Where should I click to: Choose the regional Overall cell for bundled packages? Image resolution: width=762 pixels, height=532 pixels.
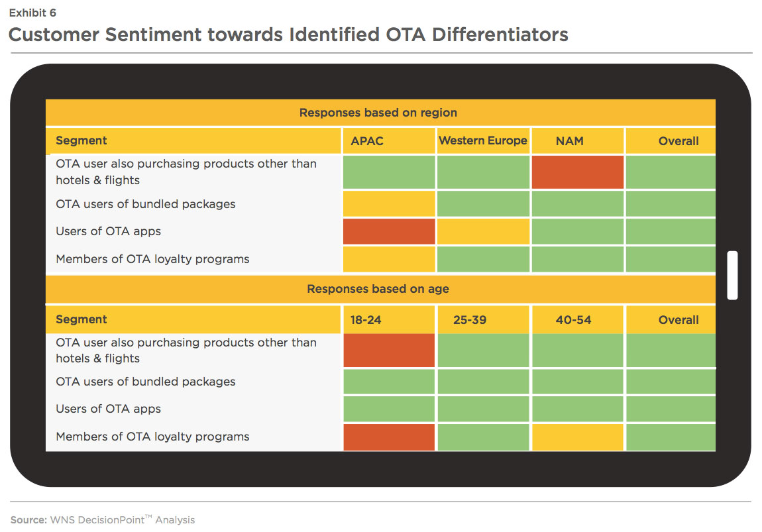671,203
